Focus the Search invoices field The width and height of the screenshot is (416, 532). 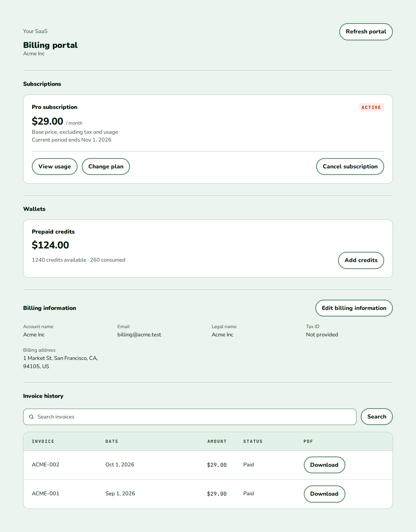[190, 417]
